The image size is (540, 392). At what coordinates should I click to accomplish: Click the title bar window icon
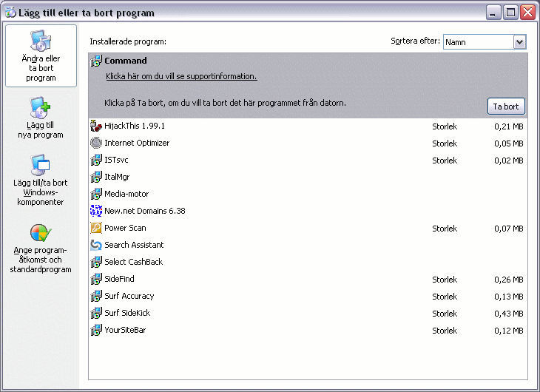10,13
